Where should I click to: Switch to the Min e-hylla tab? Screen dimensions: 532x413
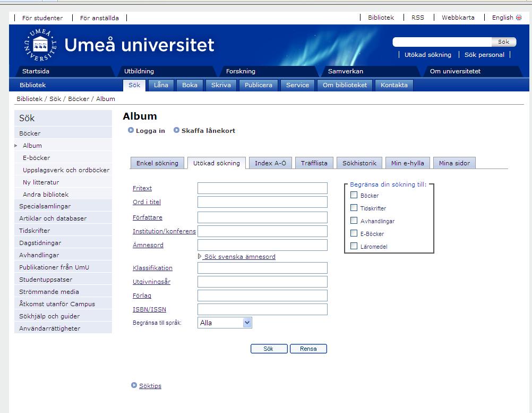tap(407, 163)
